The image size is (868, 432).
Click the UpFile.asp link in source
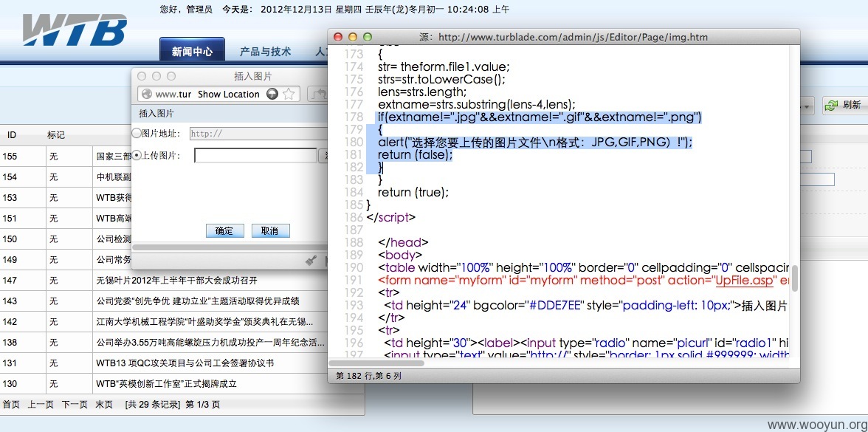[x=743, y=281]
